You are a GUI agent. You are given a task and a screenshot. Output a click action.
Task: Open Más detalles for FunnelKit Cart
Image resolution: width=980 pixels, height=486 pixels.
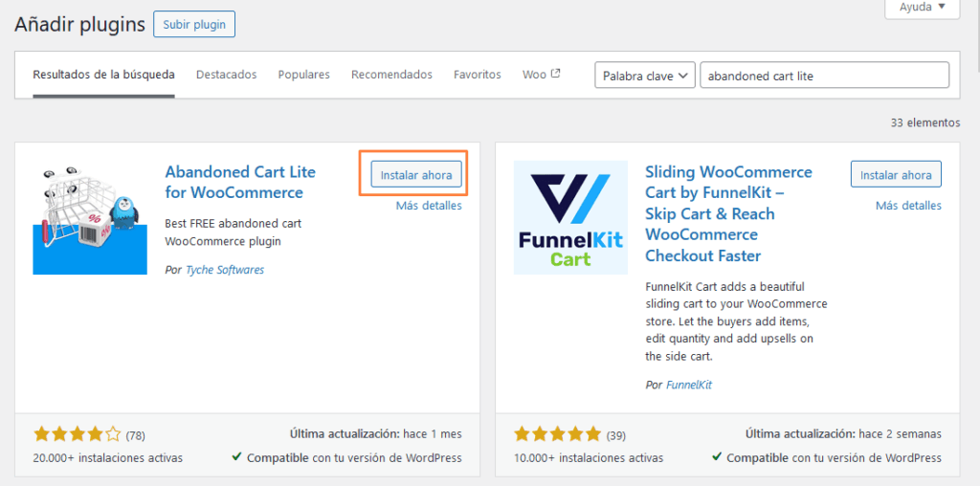pos(909,206)
